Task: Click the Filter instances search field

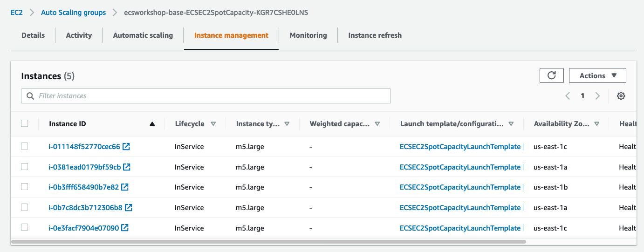Action: click(206, 96)
